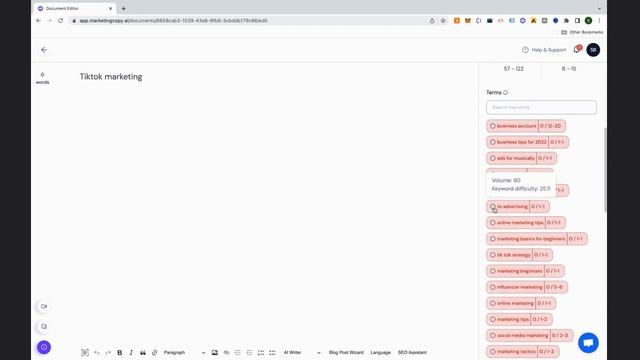Viewport: 640px width, 360px height.
Task: Click the comment icon in left sidebar
Action: pyautogui.click(x=44, y=327)
